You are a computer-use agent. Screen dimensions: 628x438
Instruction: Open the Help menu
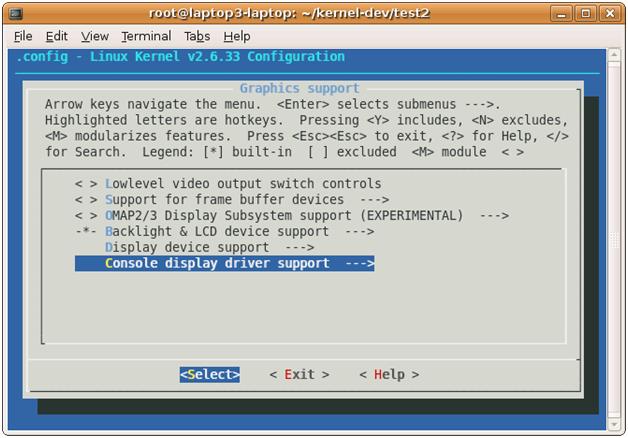237,36
